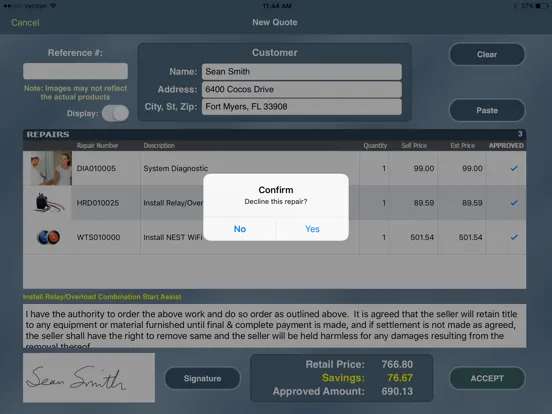The width and height of the screenshot is (552, 414).
Task: Click the Approved Amount value 690.13
Action: coord(397,391)
